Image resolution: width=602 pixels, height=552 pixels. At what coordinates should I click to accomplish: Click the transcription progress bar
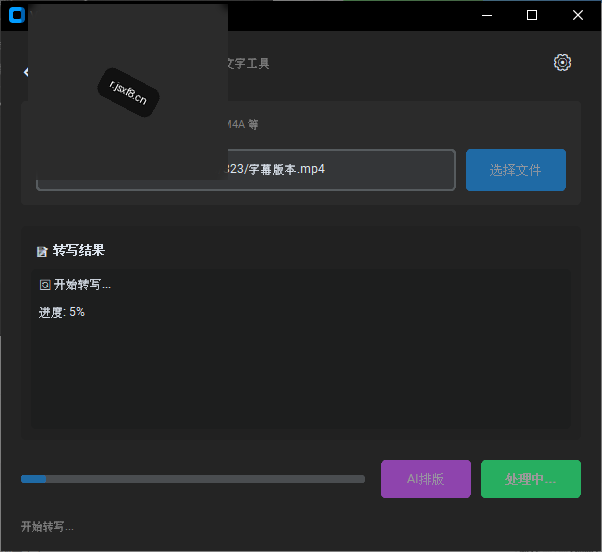(193, 479)
